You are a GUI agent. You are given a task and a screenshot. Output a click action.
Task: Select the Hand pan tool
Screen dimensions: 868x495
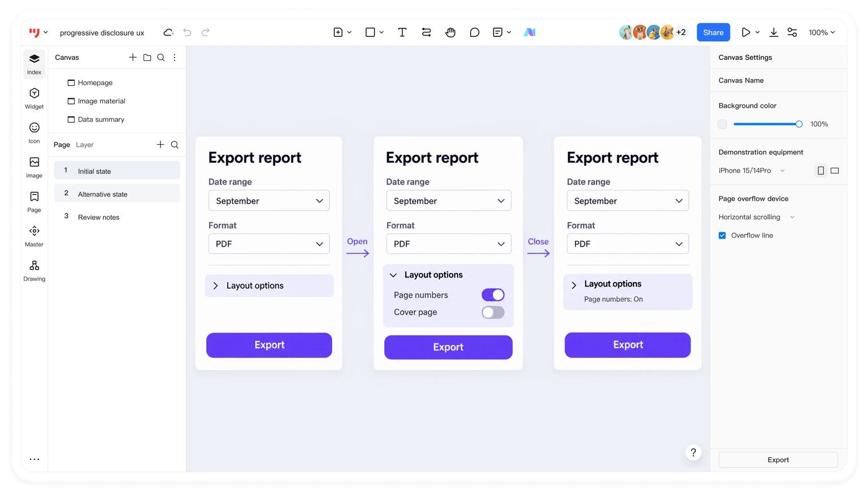tap(450, 32)
